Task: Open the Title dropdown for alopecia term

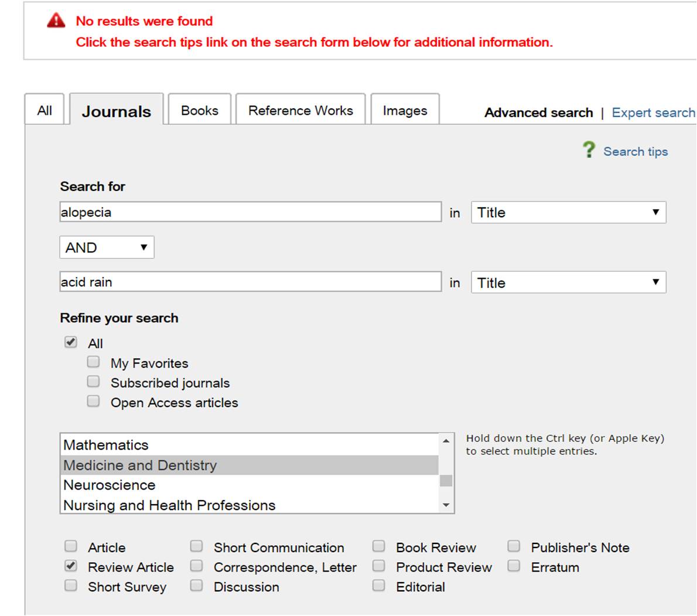Action: tap(569, 213)
